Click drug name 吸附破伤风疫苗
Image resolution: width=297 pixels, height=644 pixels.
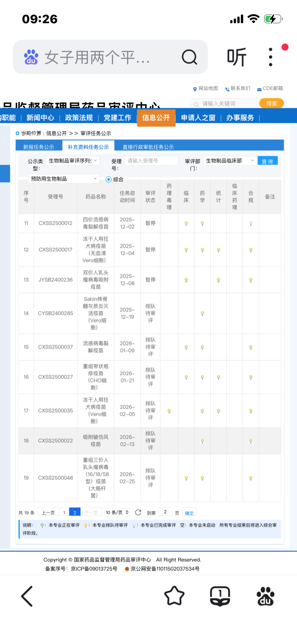tap(96, 441)
